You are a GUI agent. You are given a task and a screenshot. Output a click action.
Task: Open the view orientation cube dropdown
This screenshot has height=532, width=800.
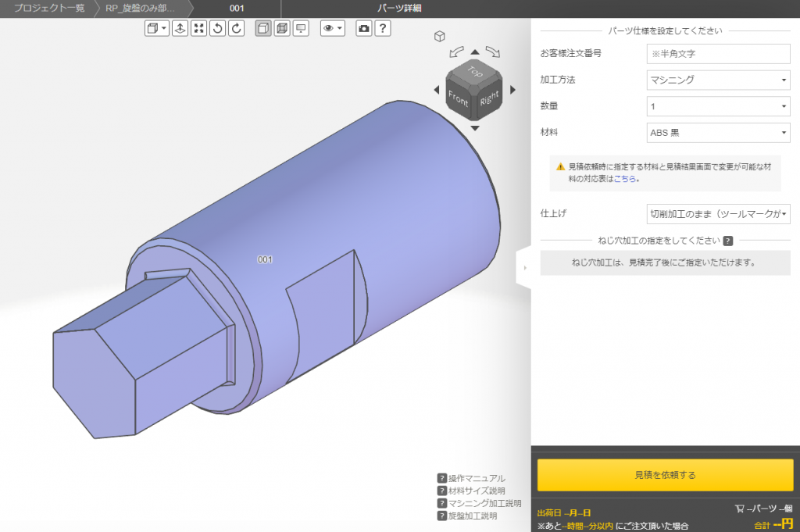coord(156,29)
